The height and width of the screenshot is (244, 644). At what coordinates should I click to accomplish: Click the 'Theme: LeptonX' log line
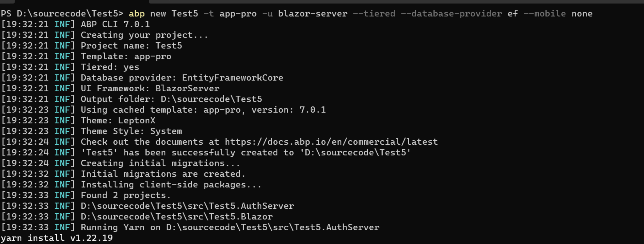[118, 121]
